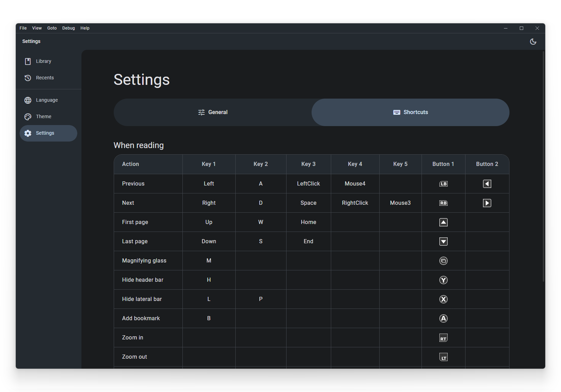Select the Shortcuts tab
The height and width of the screenshot is (392, 561).
(x=411, y=112)
